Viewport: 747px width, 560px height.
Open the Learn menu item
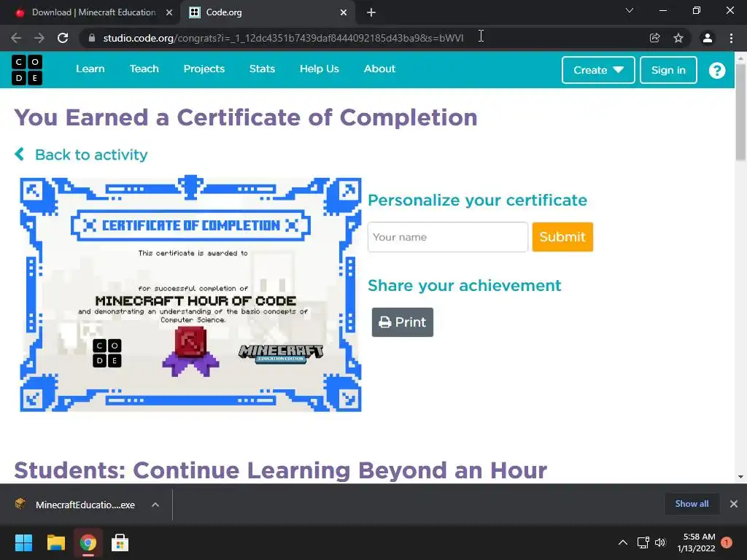click(90, 69)
